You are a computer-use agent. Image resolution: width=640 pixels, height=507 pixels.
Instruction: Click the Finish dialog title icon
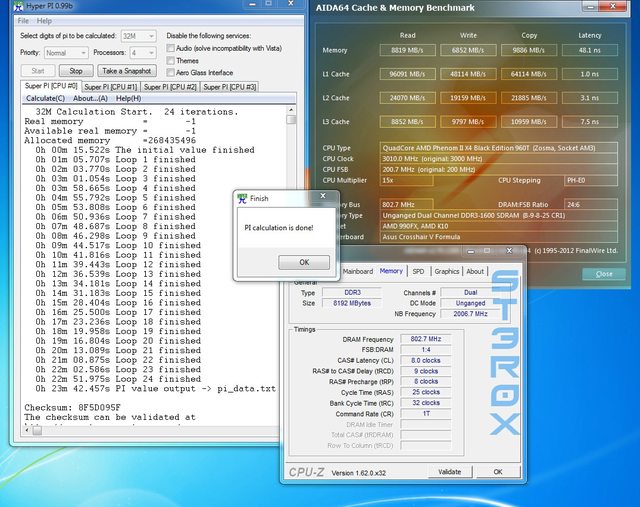[x=242, y=199]
